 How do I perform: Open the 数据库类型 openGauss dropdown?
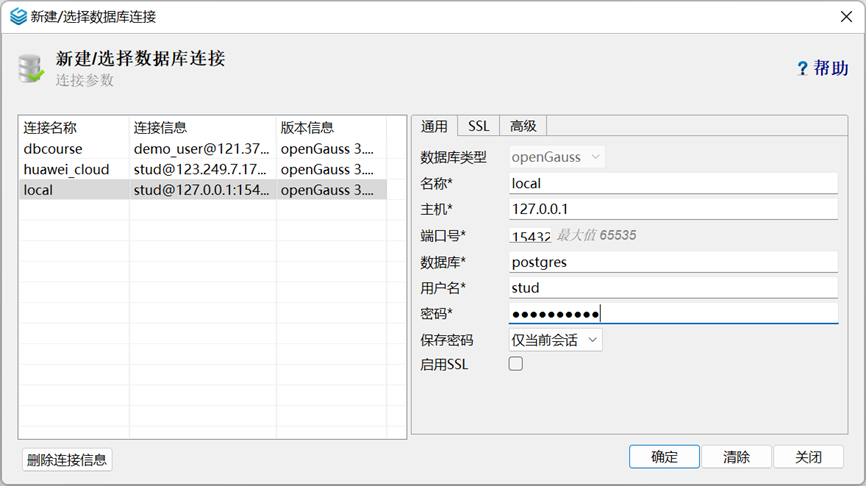click(557, 157)
